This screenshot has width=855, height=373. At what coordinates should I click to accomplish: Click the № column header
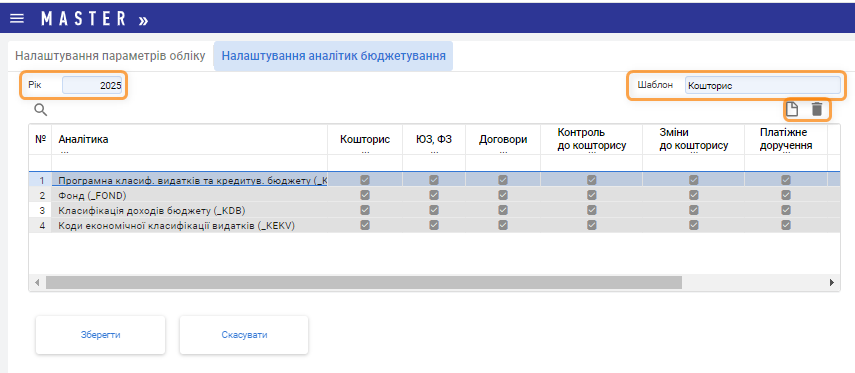pyautogui.click(x=40, y=139)
